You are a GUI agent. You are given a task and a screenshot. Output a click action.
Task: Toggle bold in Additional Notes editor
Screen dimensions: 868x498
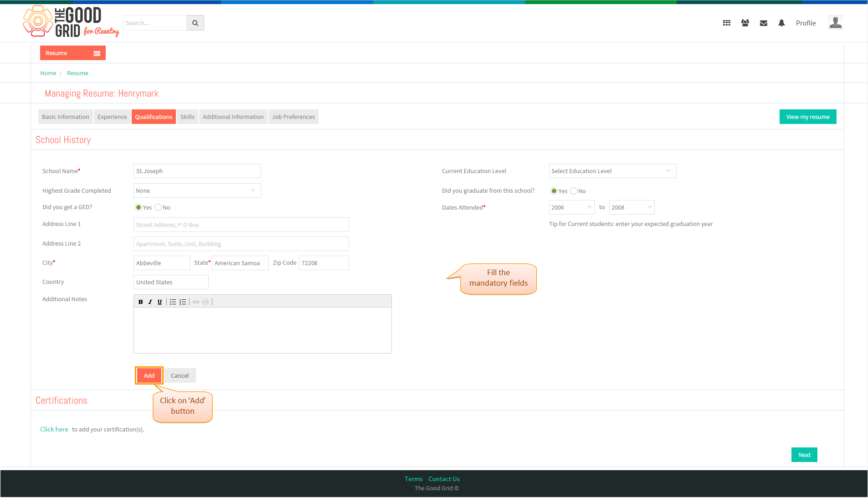tap(140, 302)
